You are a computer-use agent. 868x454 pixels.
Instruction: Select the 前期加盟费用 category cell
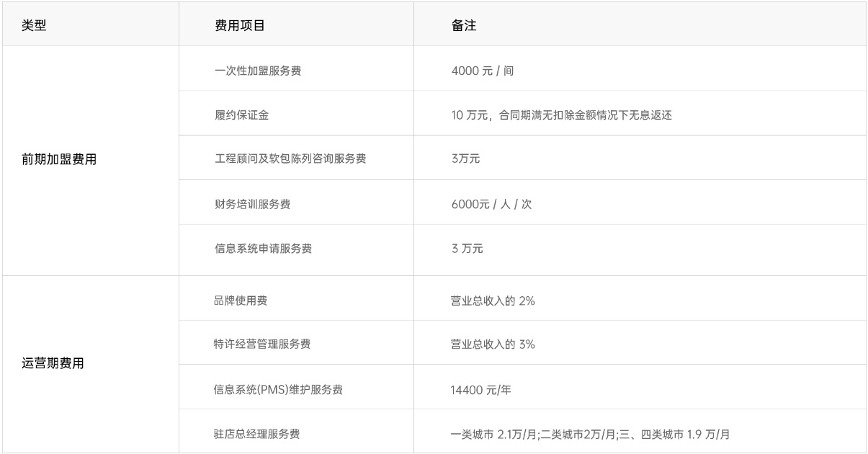pyautogui.click(x=59, y=160)
